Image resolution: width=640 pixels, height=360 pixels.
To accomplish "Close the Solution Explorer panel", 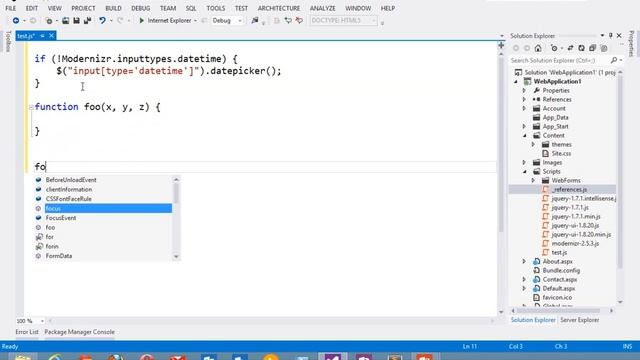I will pyautogui.click(x=619, y=36).
